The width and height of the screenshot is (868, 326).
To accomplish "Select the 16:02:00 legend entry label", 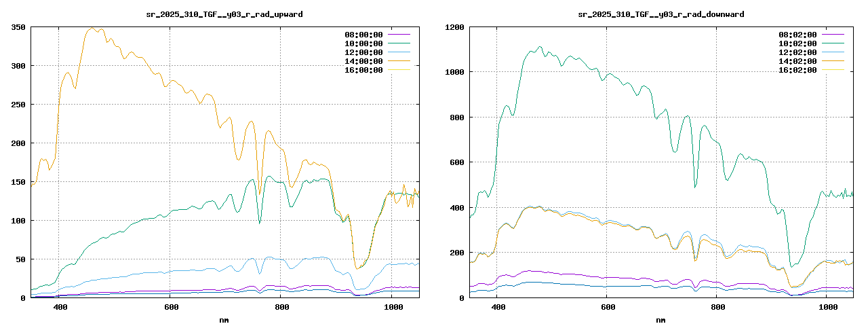I will coord(798,70).
